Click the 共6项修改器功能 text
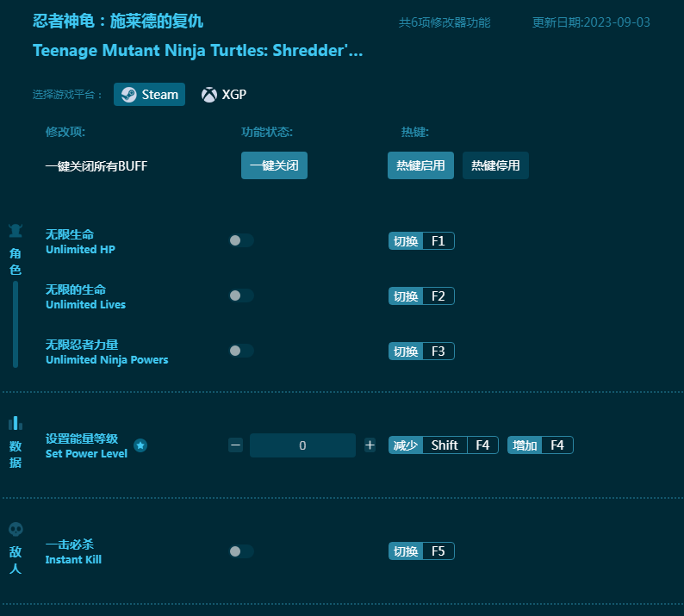Screen dimensions: 684x616 coord(445,22)
